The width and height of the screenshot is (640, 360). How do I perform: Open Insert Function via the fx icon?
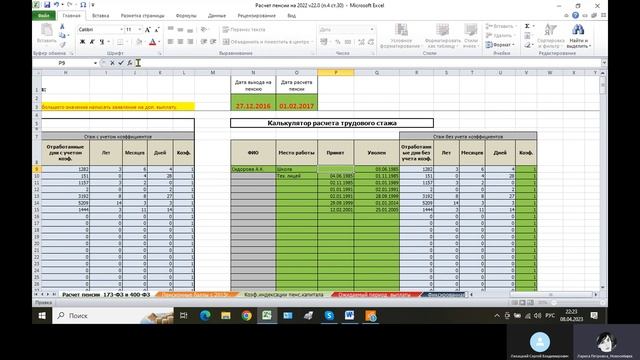click(x=129, y=63)
